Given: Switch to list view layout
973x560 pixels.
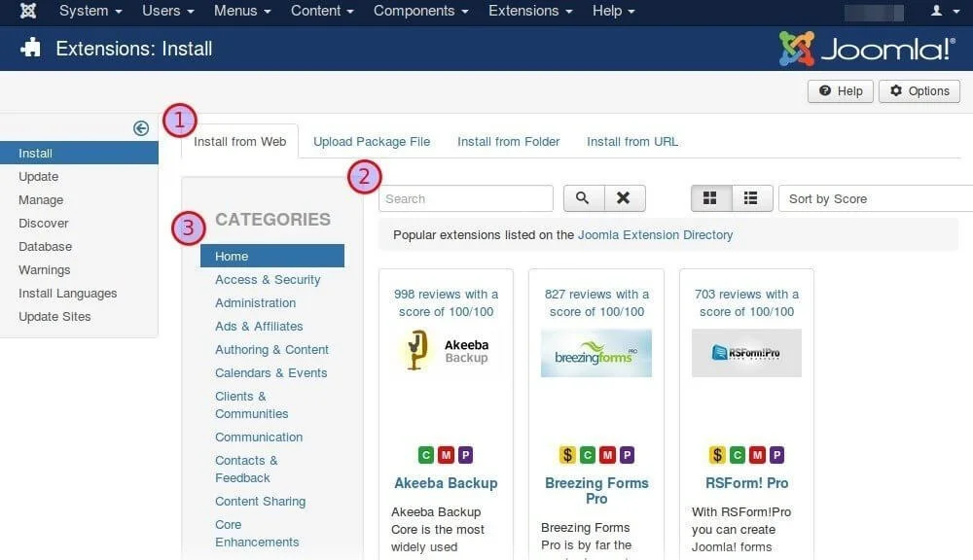Looking at the screenshot, I should tap(751, 198).
